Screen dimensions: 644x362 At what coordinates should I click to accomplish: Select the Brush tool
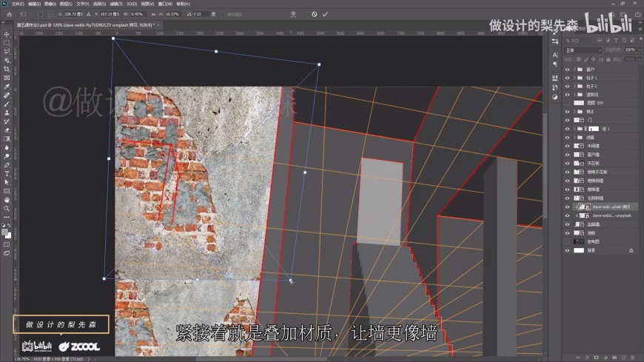point(7,104)
